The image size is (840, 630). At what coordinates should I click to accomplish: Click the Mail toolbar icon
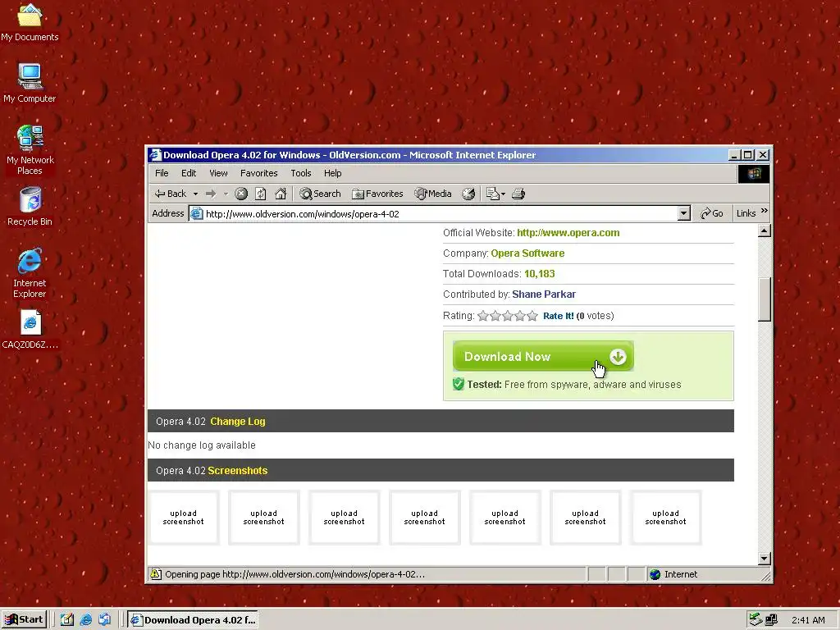(x=492, y=194)
